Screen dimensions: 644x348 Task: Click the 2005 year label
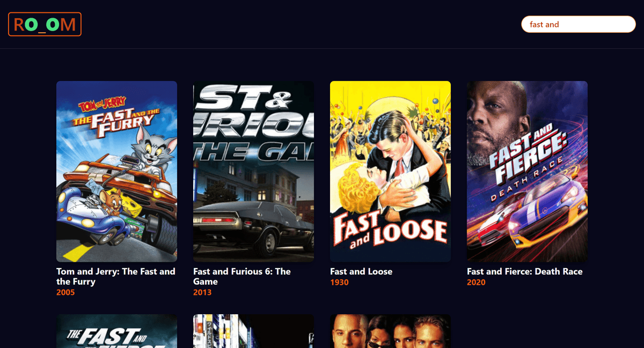click(65, 293)
